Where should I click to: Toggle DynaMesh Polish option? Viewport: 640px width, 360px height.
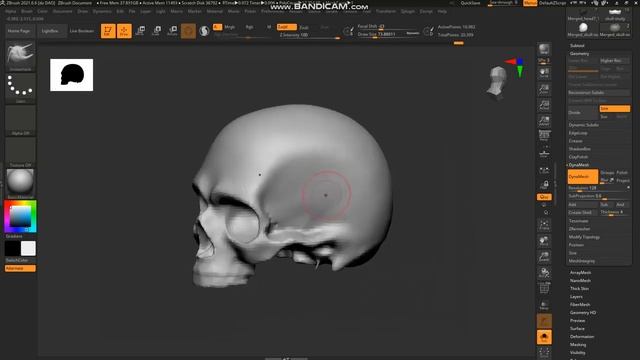[622, 173]
